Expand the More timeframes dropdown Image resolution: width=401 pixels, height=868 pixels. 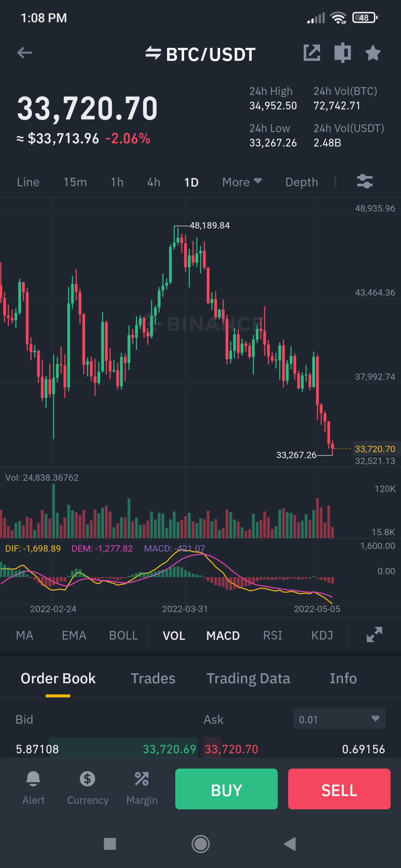(242, 182)
